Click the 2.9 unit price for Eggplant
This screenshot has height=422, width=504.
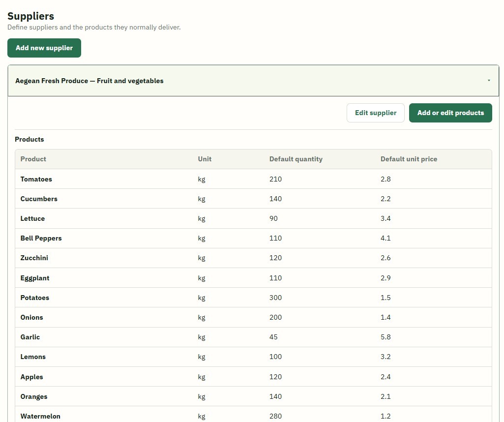[x=385, y=278]
